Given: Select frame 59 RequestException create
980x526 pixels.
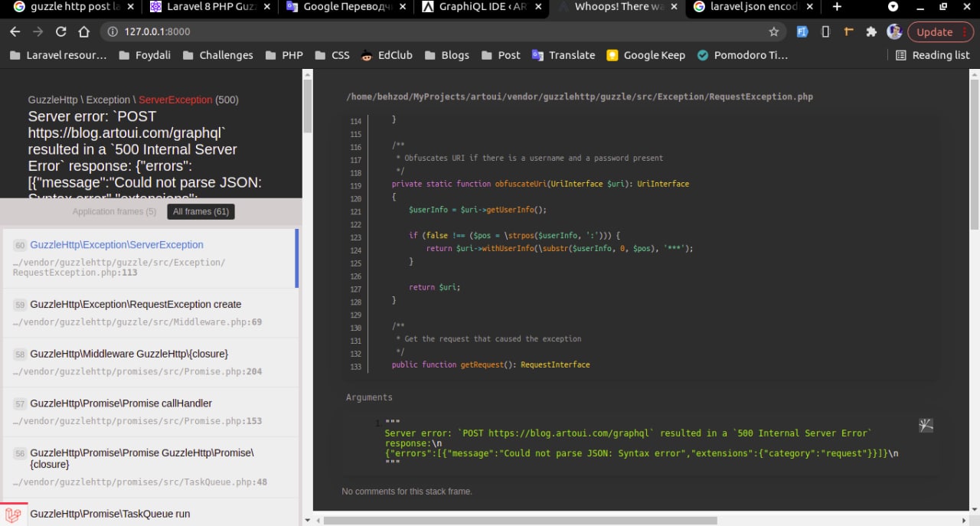Looking at the screenshot, I should pos(149,313).
